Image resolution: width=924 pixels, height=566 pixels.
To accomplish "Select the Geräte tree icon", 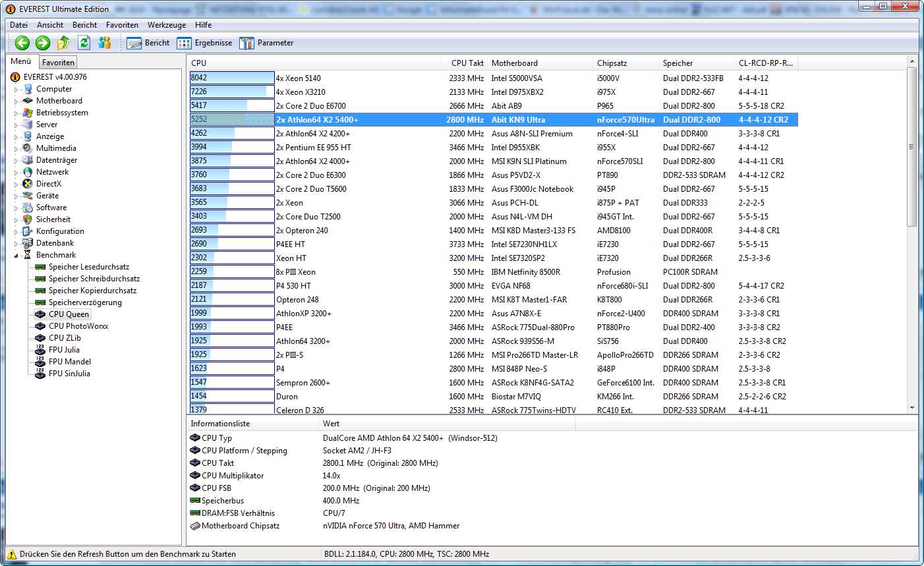I will (x=28, y=196).
